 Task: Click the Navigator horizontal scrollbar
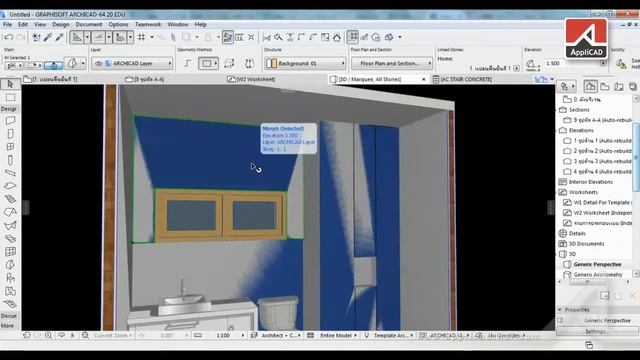588,282
